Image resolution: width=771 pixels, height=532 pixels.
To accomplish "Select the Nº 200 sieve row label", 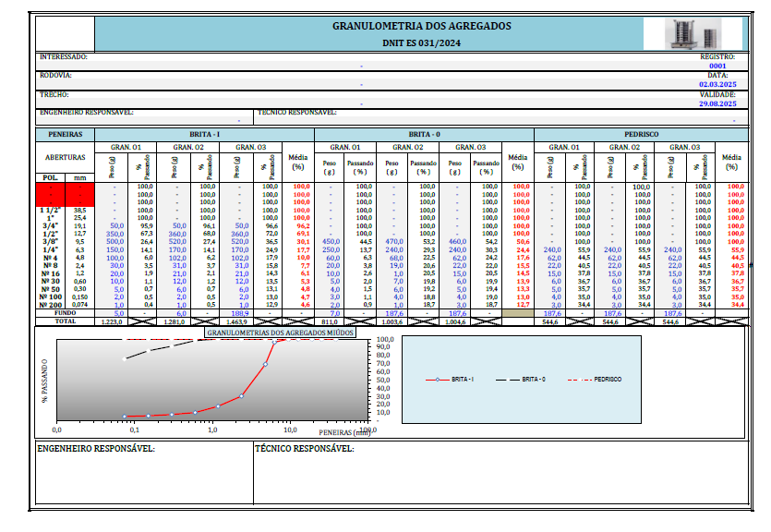I will (51, 306).
